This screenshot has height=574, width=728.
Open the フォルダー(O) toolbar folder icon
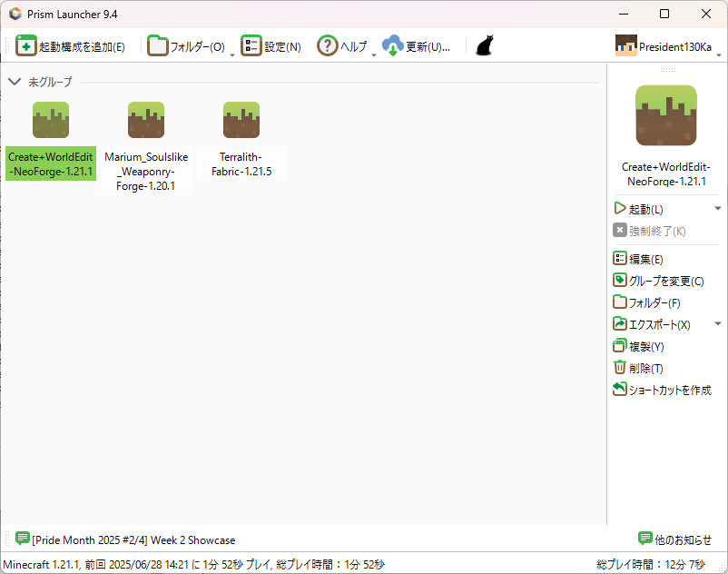pyautogui.click(x=157, y=46)
